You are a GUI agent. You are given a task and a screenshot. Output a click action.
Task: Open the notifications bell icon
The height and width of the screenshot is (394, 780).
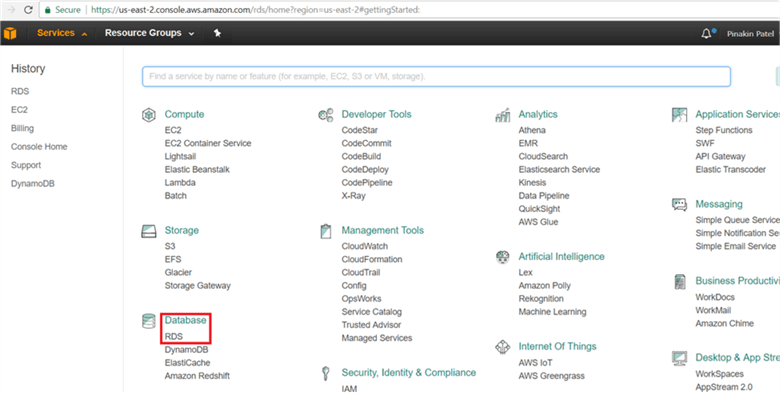tap(707, 34)
